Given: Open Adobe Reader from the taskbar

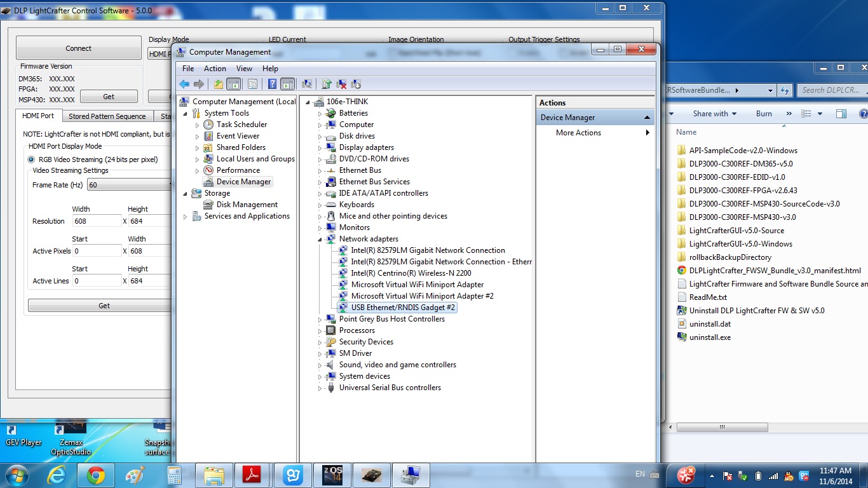Looking at the screenshot, I should pyautogui.click(x=252, y=475).
